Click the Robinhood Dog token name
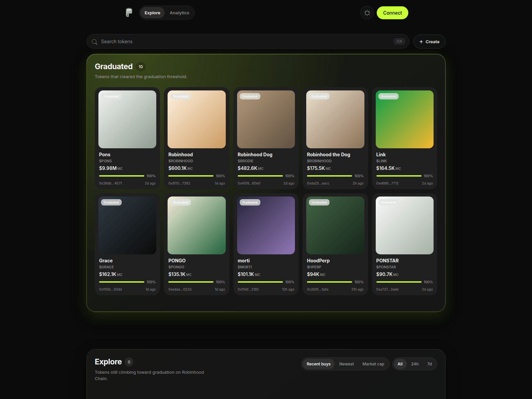Screen dimensions: 532x399 point(255,155)
